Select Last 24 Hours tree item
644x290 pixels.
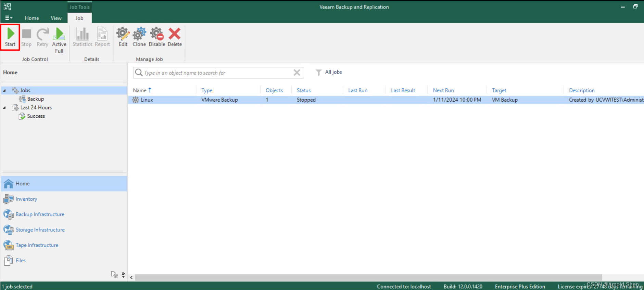pyautogui.click(x=36, y=107)
